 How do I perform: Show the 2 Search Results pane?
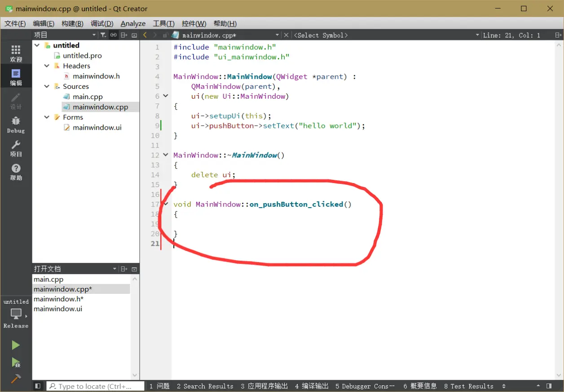pyautogui.click(x=205, y=386)
